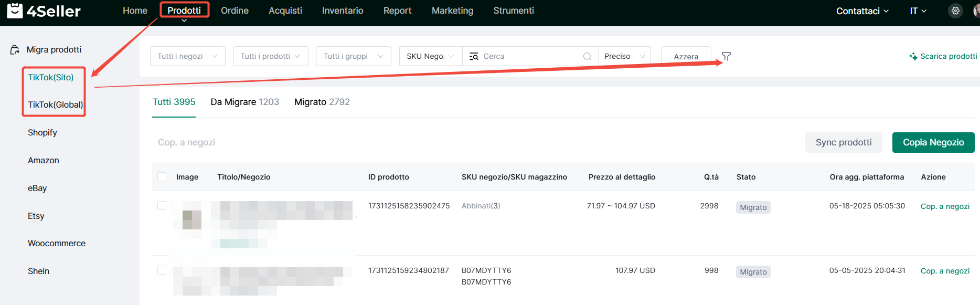The width and height of the screenshot is (980, 305).
Task: Open the Acquisti menu
Action: (x=285, y=10)
